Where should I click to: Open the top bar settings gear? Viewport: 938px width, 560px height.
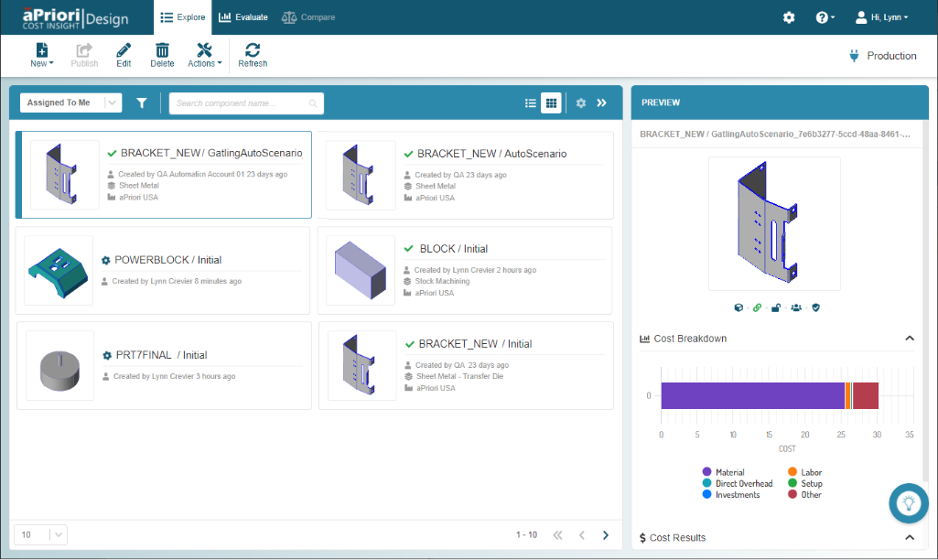pyautogui.click(x=789, y=17)
